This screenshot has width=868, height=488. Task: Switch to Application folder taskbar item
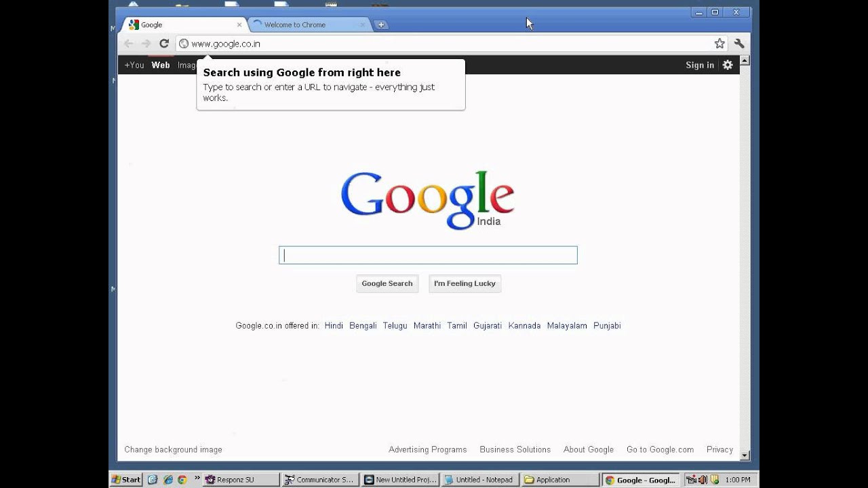click(561, 479)
